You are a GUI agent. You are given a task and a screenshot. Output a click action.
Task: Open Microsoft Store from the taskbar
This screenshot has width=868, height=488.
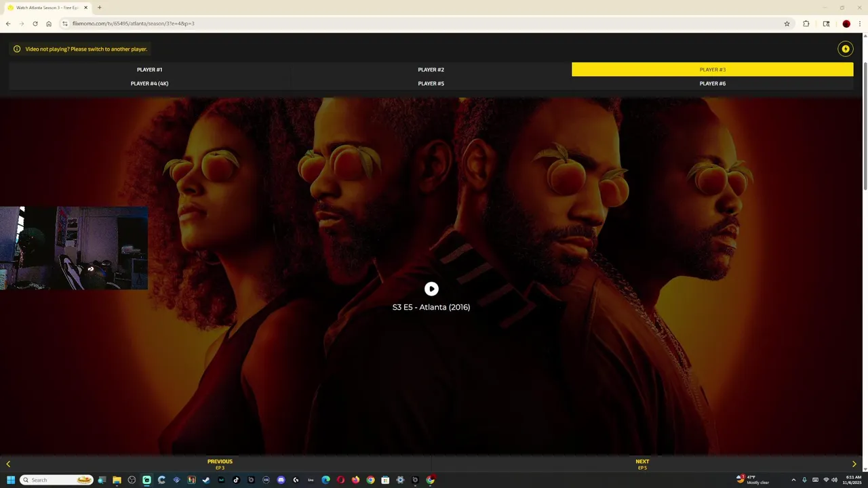385,480
